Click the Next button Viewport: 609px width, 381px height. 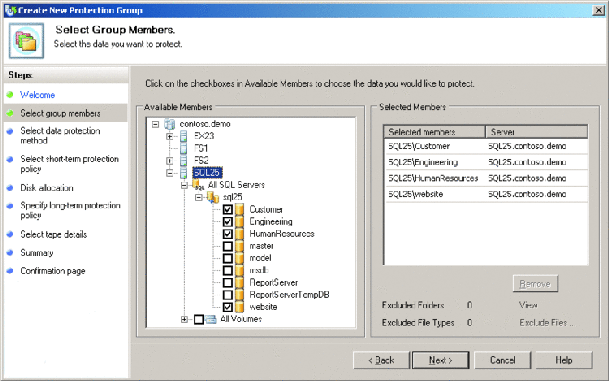[441, 360]
